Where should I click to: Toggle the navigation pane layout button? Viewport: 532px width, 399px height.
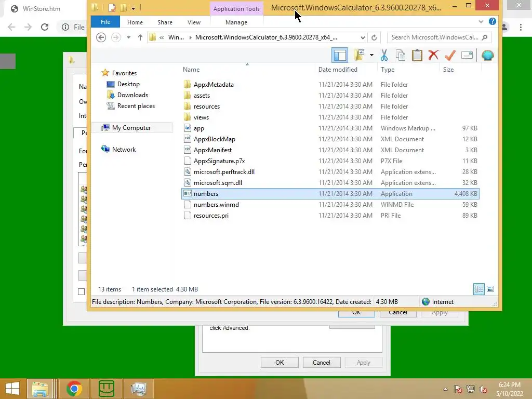click(340, 55)
